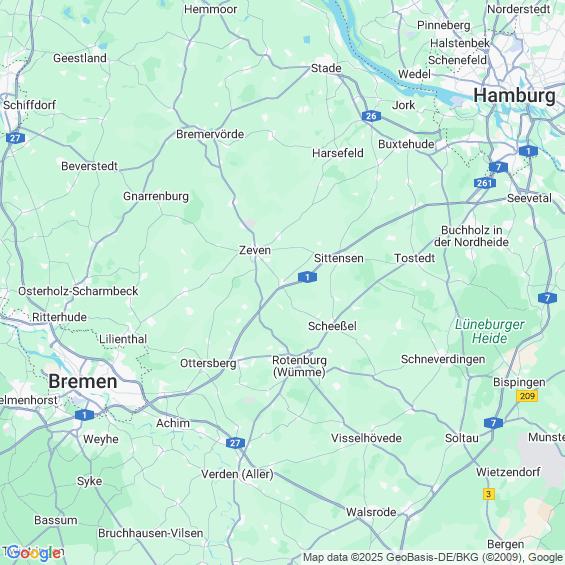Click the A7 shield near Soltau
The height and width of the screenshot is (565, 565).
493,423
